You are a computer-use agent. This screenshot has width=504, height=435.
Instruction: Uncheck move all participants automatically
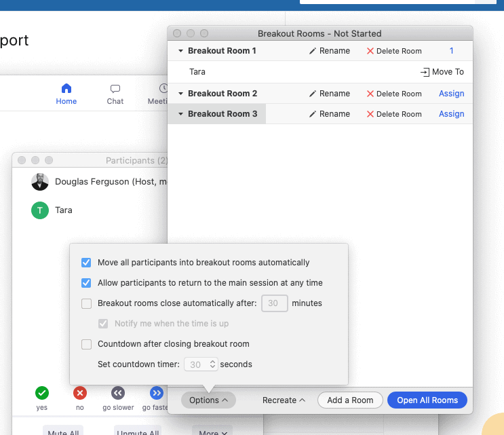[x=86, y=263]
